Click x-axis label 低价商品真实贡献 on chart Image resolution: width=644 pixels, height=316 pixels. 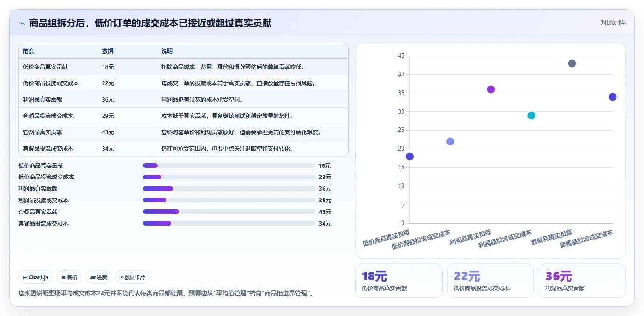coord(386,238)
